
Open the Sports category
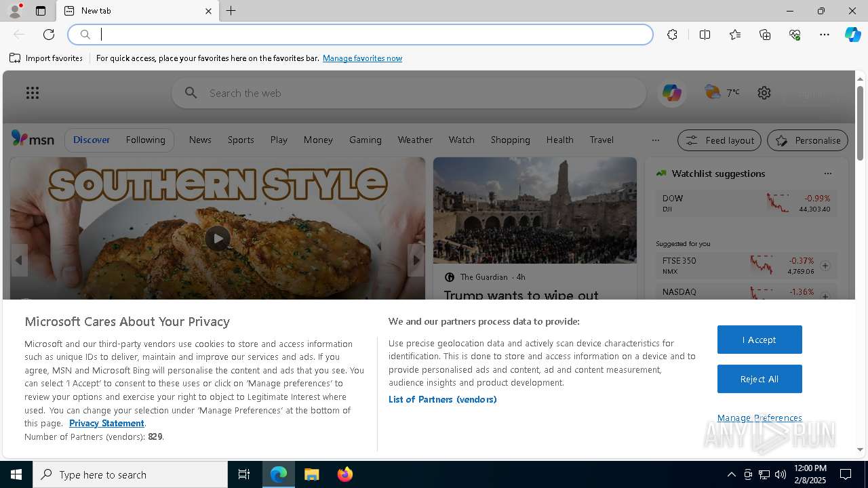[241, 140]
